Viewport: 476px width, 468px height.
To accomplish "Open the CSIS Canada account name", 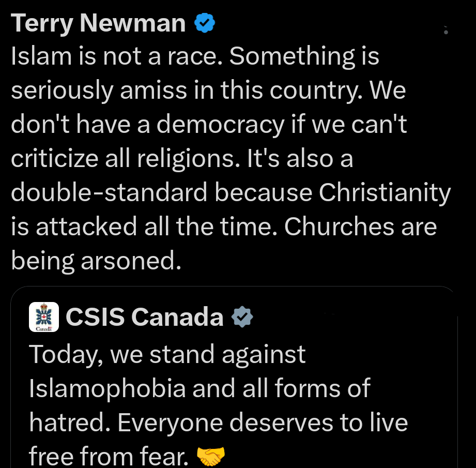I will [144, 317].
